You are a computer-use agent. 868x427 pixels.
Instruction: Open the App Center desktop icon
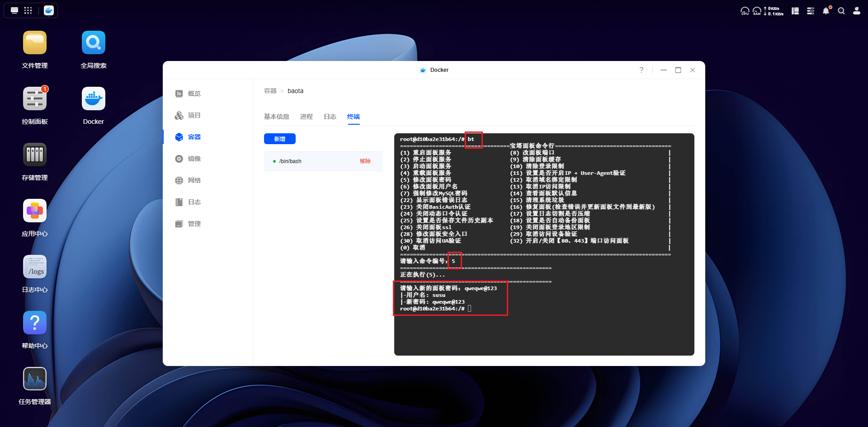tap(35, 211)
